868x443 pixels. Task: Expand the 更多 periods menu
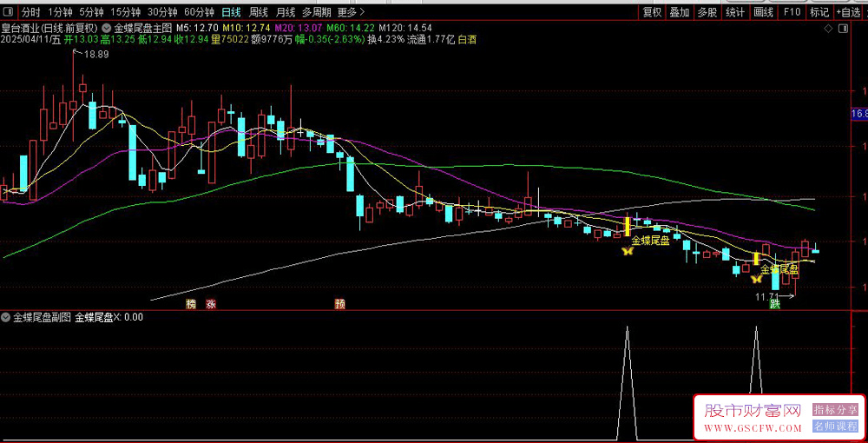351,11
